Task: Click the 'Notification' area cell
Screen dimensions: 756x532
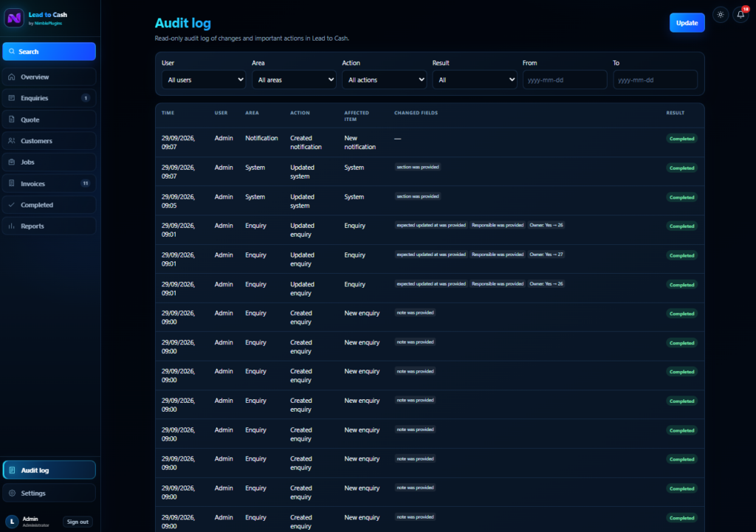Action: 261,138
